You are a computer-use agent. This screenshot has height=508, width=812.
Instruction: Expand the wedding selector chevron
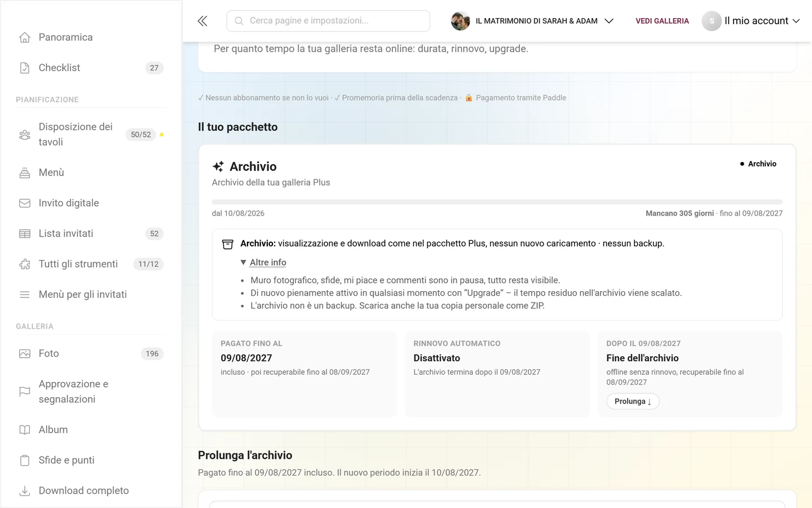click(x=609, y=21)
